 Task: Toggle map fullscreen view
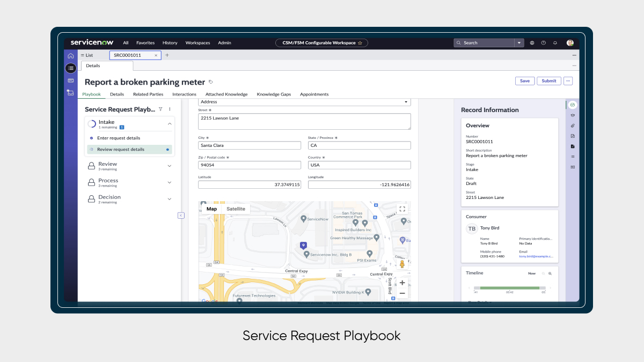click(402, 209)
